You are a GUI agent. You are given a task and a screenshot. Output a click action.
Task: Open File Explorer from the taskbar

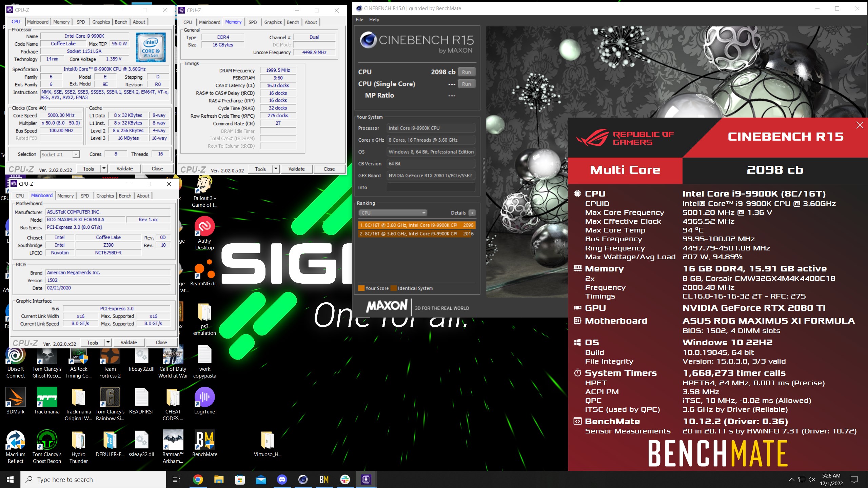219,480
